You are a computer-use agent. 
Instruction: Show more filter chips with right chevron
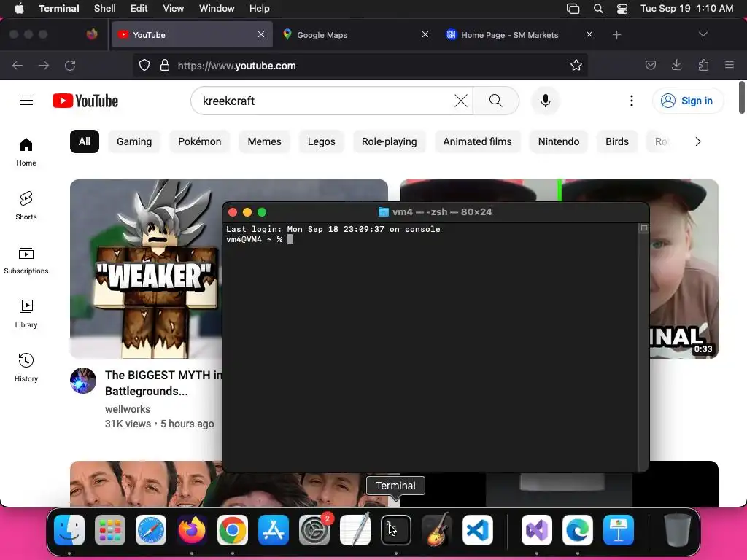[x=698, y=141]
